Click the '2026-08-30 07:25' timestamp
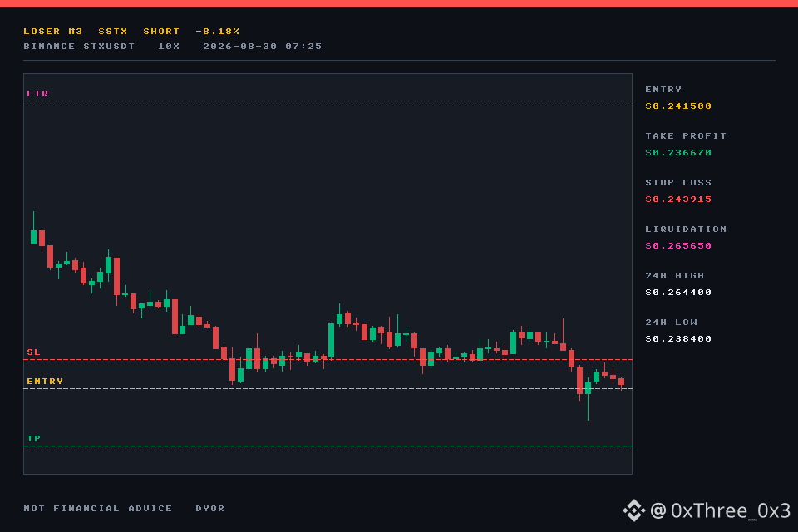Screen dimensions: 798x532 coord(263,47)
